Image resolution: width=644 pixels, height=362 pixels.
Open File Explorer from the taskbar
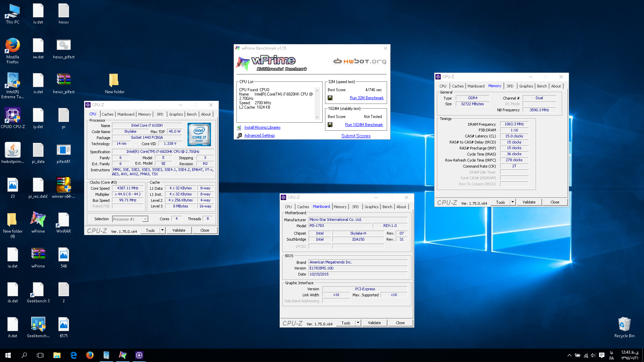57,355
